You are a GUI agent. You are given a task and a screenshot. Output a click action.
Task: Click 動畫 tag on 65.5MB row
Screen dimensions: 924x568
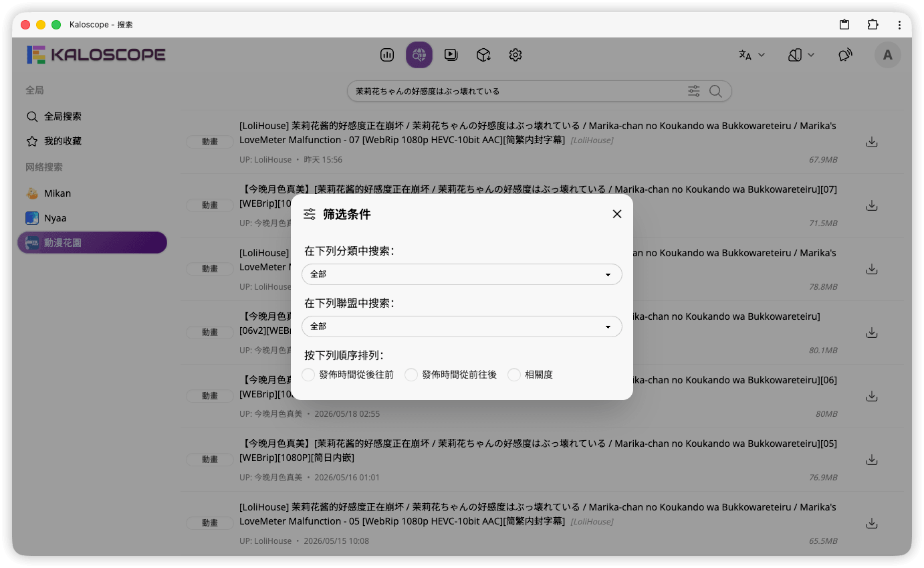point(210,523)
